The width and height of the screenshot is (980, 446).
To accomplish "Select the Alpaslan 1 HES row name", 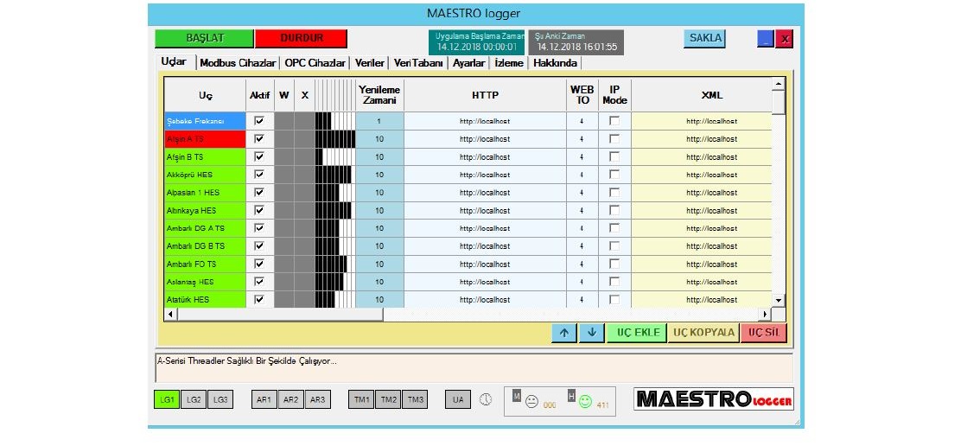I will point(204,192).
